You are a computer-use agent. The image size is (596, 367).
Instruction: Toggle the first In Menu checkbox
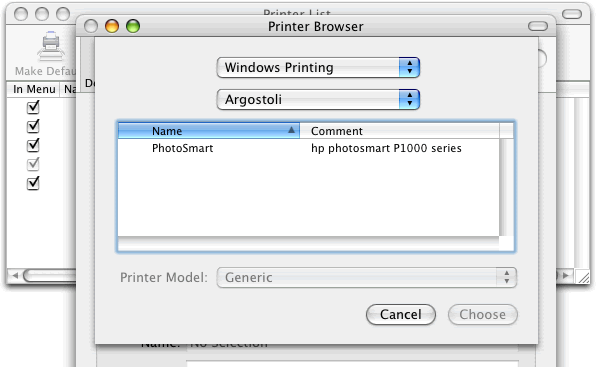33,107
